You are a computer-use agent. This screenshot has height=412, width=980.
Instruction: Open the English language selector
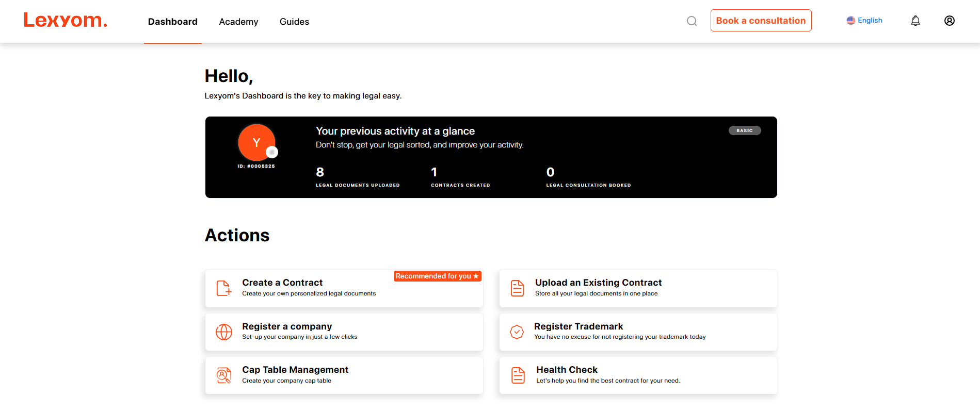pos(864,21)
